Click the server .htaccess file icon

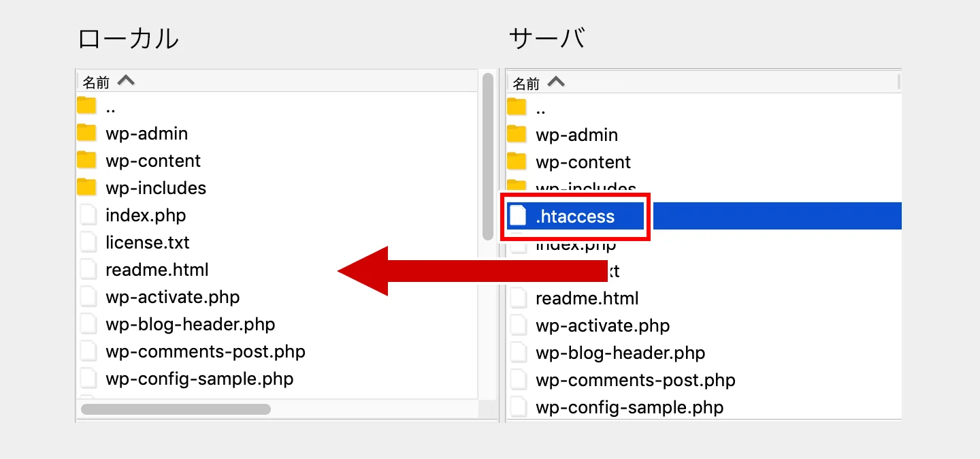tap(519, 216)
